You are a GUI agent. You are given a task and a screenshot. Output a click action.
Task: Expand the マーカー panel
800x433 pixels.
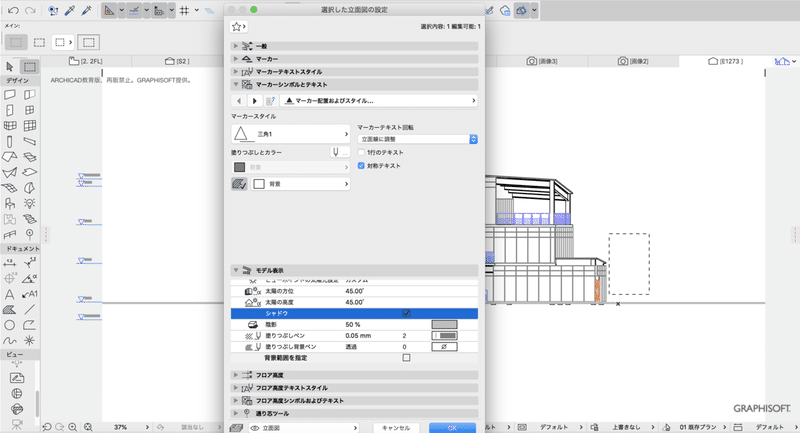coord(236,59)
